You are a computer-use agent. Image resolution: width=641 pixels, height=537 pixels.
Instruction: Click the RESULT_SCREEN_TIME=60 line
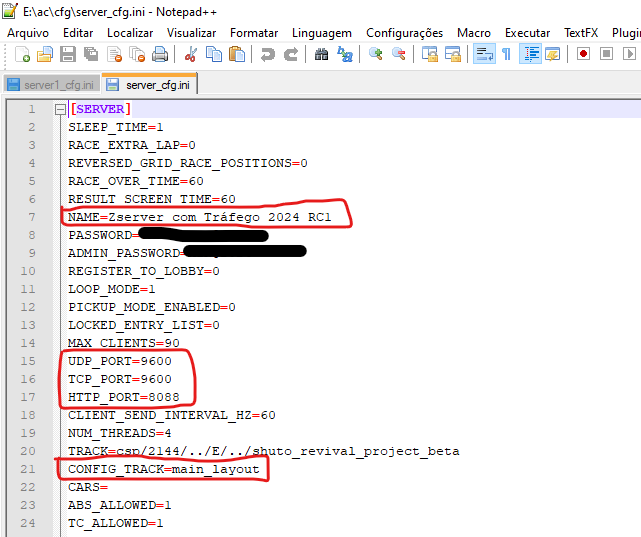pos(152,199)
